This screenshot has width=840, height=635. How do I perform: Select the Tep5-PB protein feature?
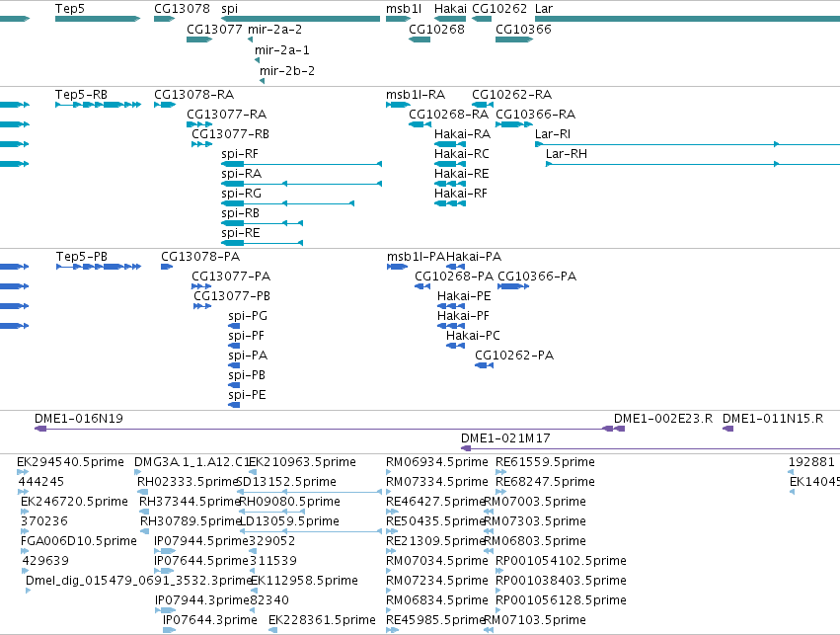[99, 267]
